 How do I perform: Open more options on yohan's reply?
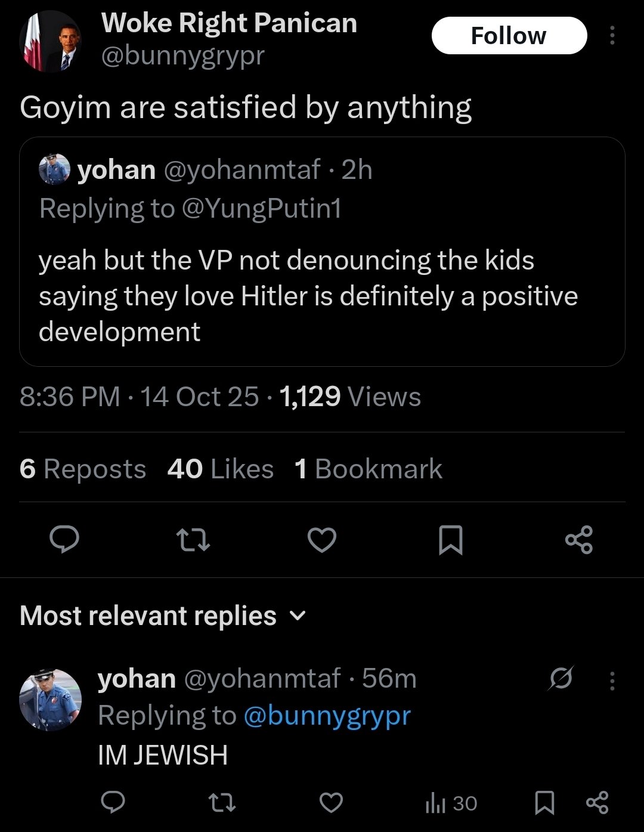pos(612,681)
